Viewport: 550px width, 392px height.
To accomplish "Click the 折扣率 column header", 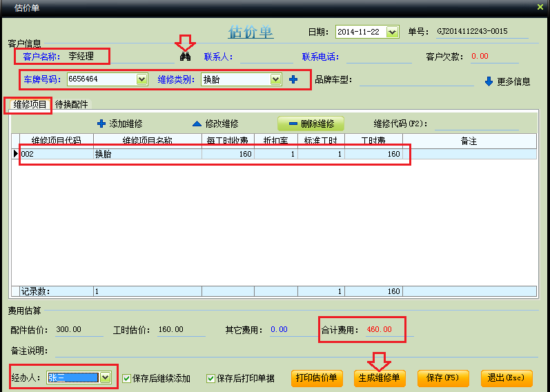I will [276, 141].
